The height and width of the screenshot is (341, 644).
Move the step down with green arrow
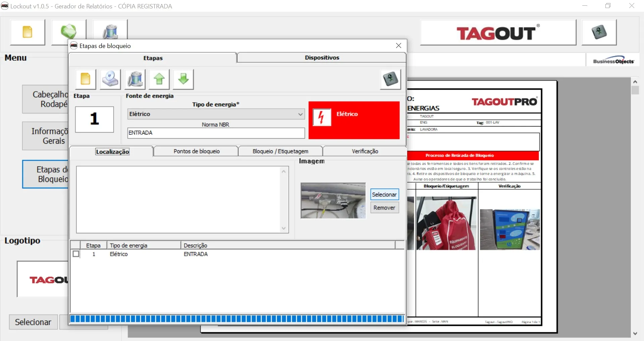[x=183, y=79]
